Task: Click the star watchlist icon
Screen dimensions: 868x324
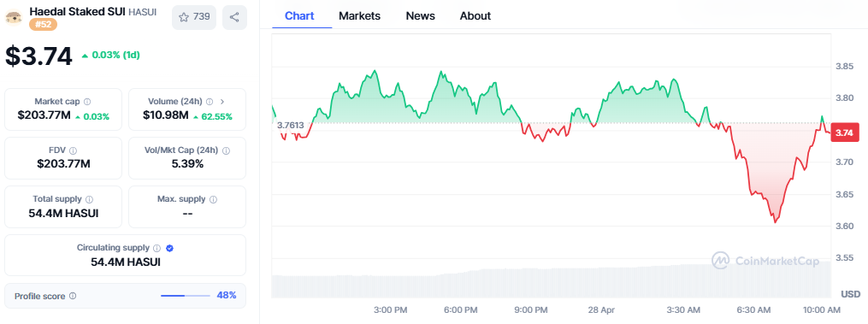Action: tap(184, 17)
